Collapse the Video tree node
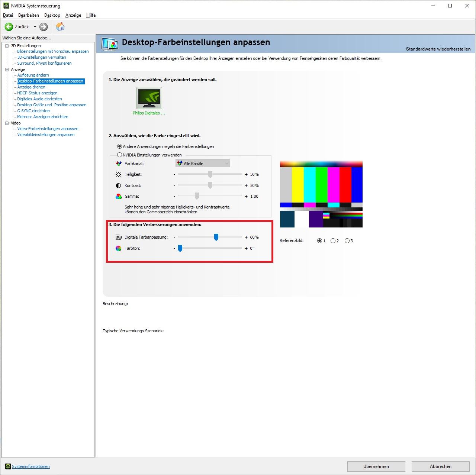 tap(7, 123)
